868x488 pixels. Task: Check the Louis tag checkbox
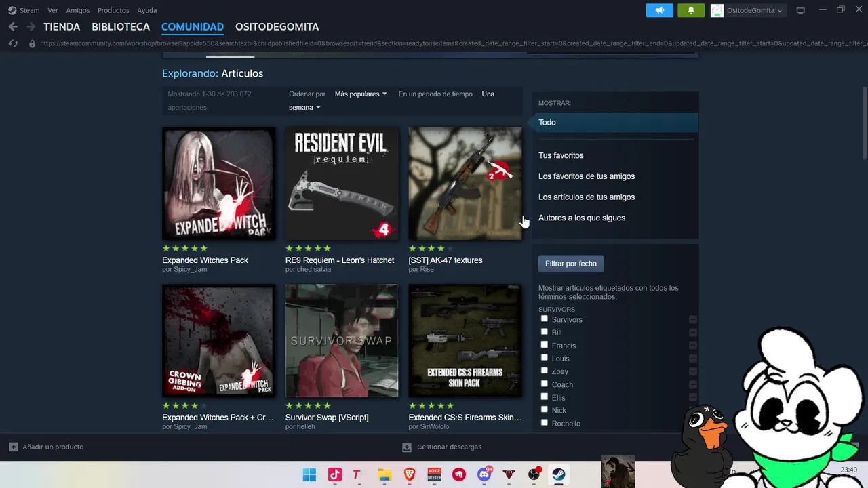tap(544, 357)
